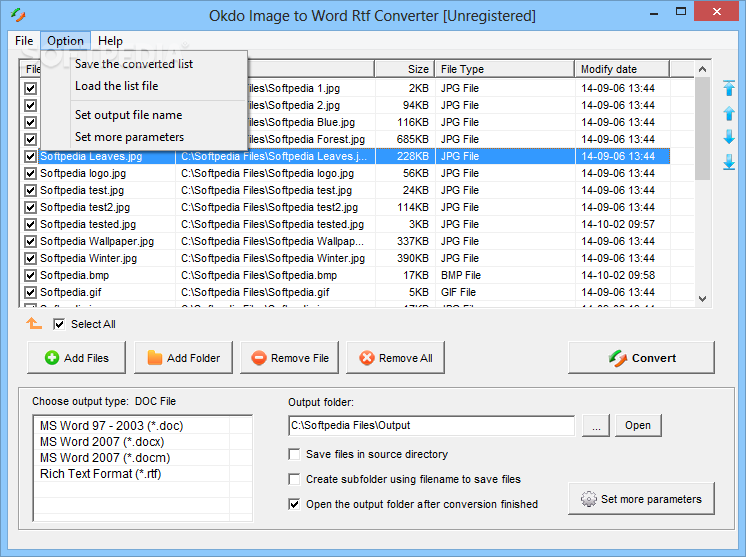This screenshot has width=746, height=557.
Task: Open the Help menu
Action: pos(110,41)
